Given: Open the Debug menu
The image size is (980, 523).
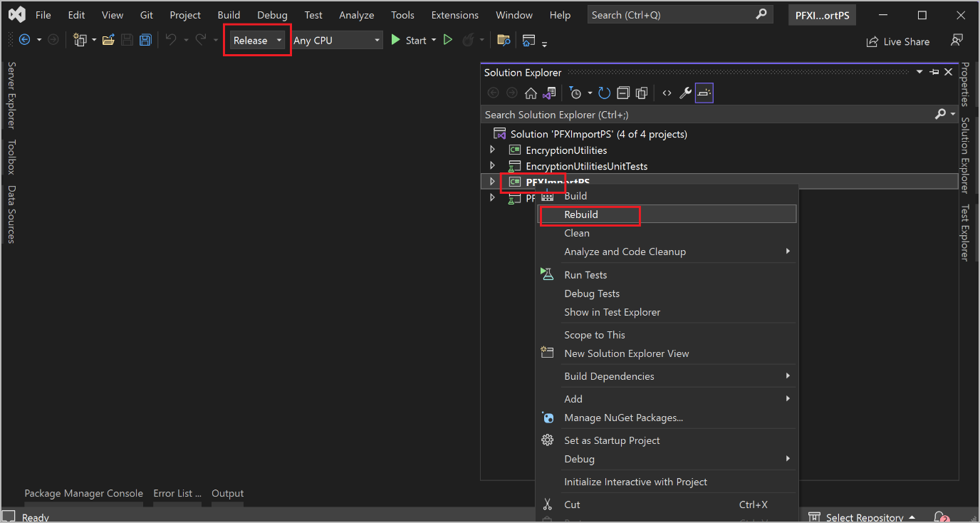Looking at the screenshot, I should [272, 14].
